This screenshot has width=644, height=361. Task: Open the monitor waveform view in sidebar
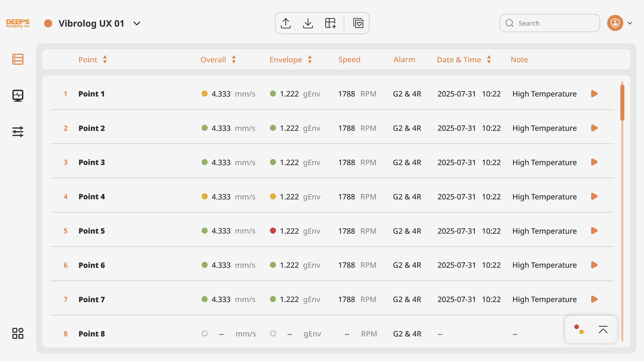[x=18, y=96]
